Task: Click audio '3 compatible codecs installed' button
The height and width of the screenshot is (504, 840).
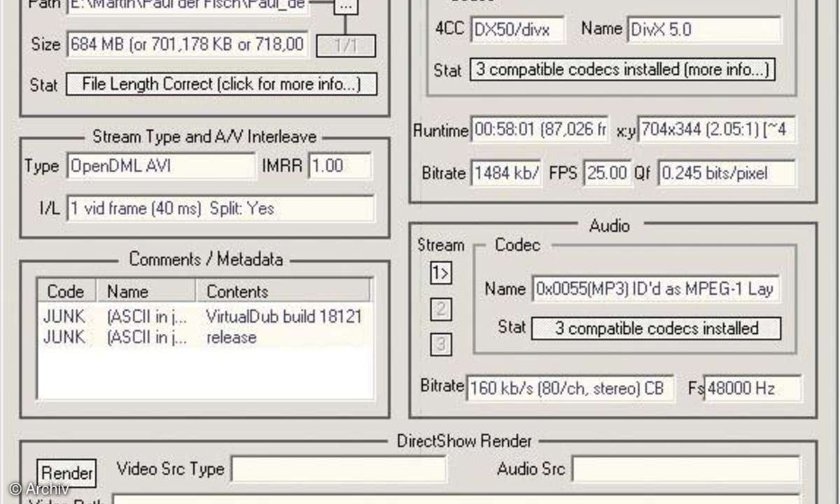Action: pyautogui.click(x=656, y=328)
